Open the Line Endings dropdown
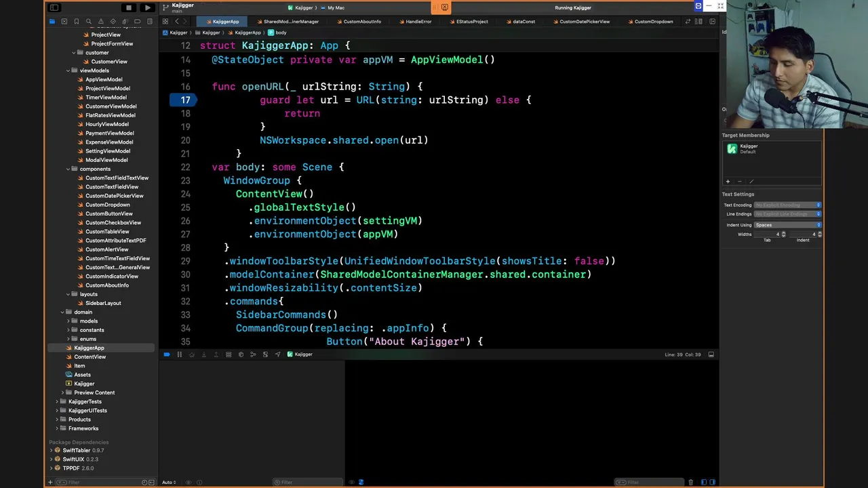This screenshot has height=488, width=868. point(788,214)
